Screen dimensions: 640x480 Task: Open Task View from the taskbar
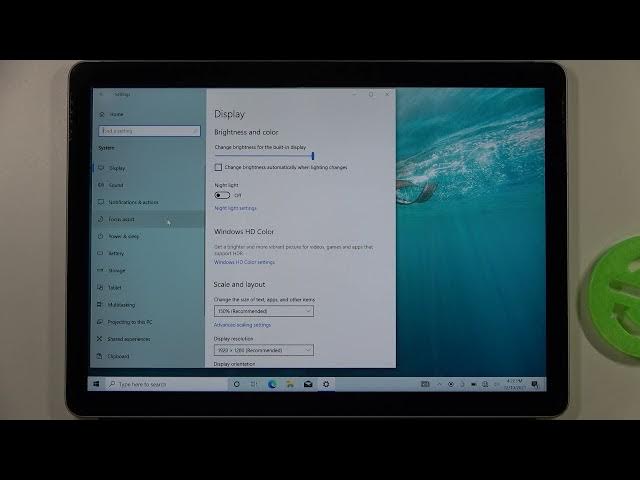coord(254,384)
